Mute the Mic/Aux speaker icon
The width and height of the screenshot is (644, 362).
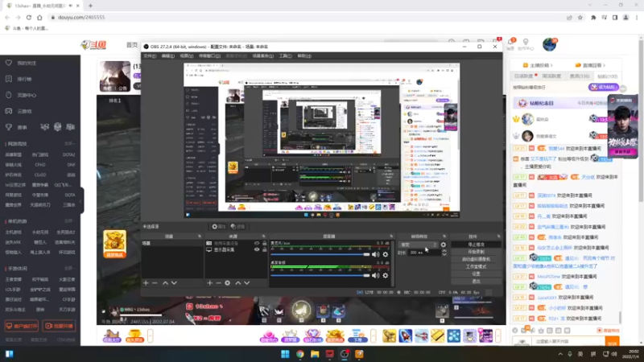point(375,254)
